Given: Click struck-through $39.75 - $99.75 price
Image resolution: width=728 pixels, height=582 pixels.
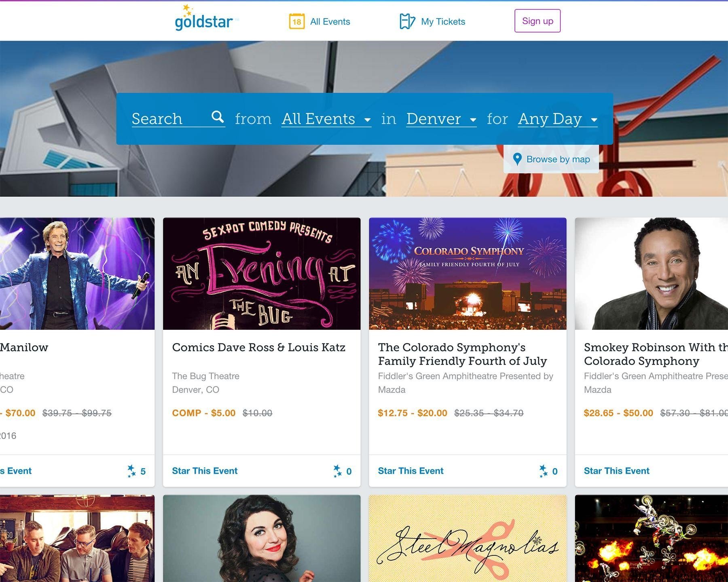Looking at the screenshot, I should [77, 413].
